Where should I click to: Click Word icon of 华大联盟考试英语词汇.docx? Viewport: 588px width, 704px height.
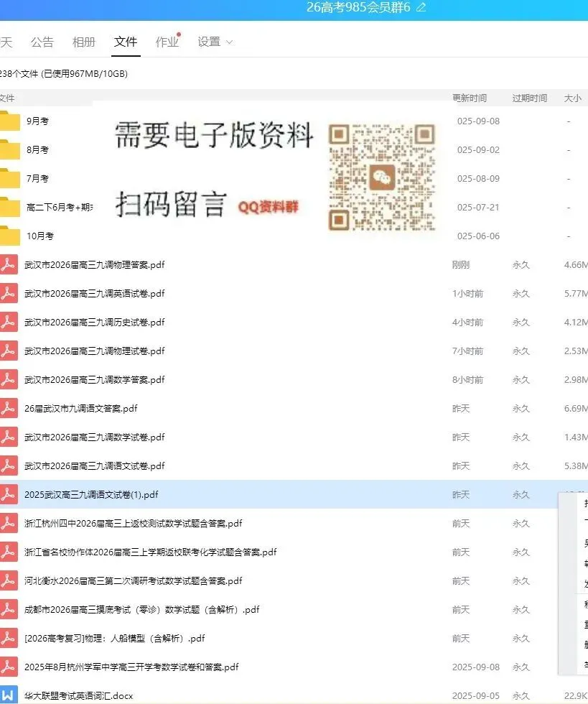[x=9, y=695]
